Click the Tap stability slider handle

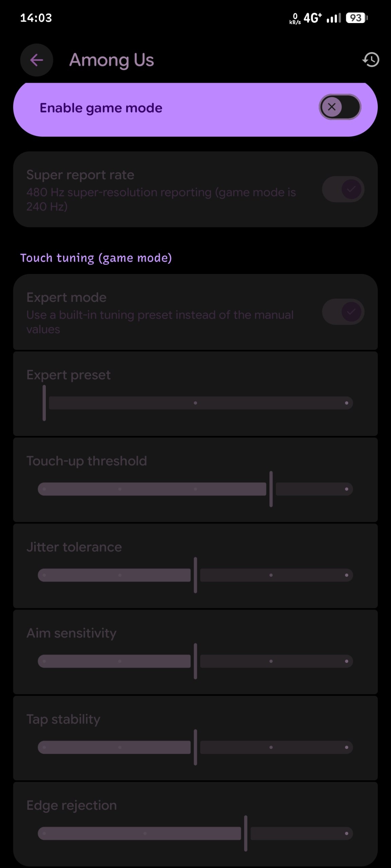coord(195,747)
